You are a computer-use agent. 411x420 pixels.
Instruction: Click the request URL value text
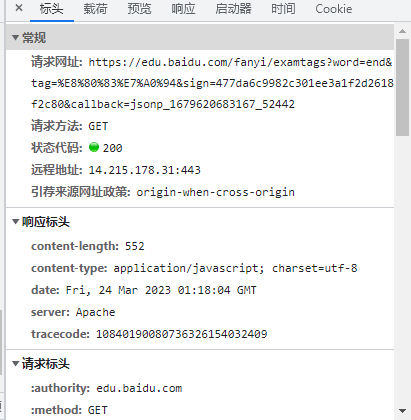click(212, 83)
